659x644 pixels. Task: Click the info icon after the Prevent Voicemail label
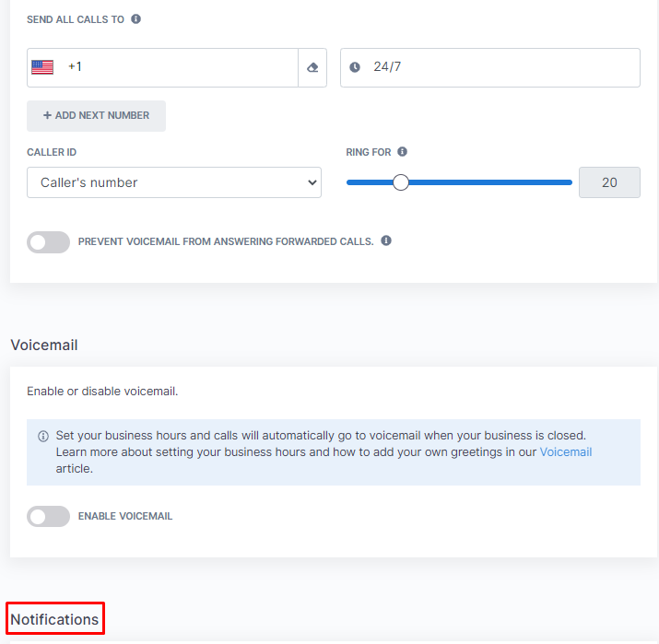pos(386,240)
